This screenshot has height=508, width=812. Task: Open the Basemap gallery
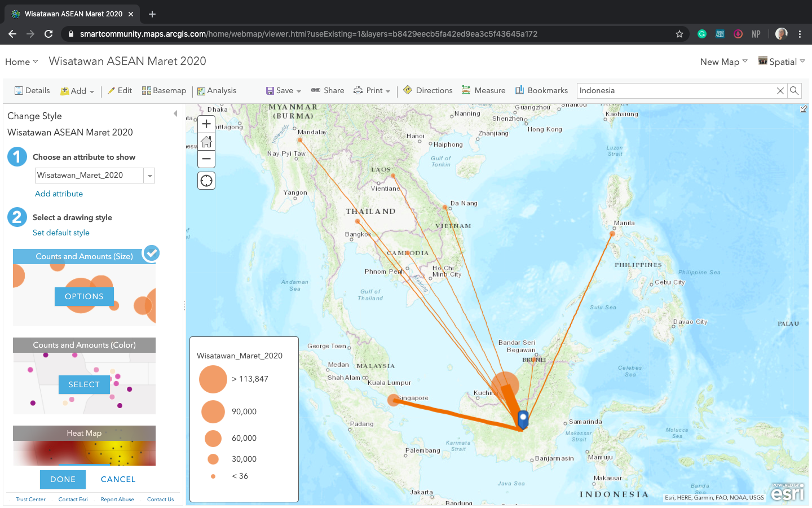[x=164, y=90]
